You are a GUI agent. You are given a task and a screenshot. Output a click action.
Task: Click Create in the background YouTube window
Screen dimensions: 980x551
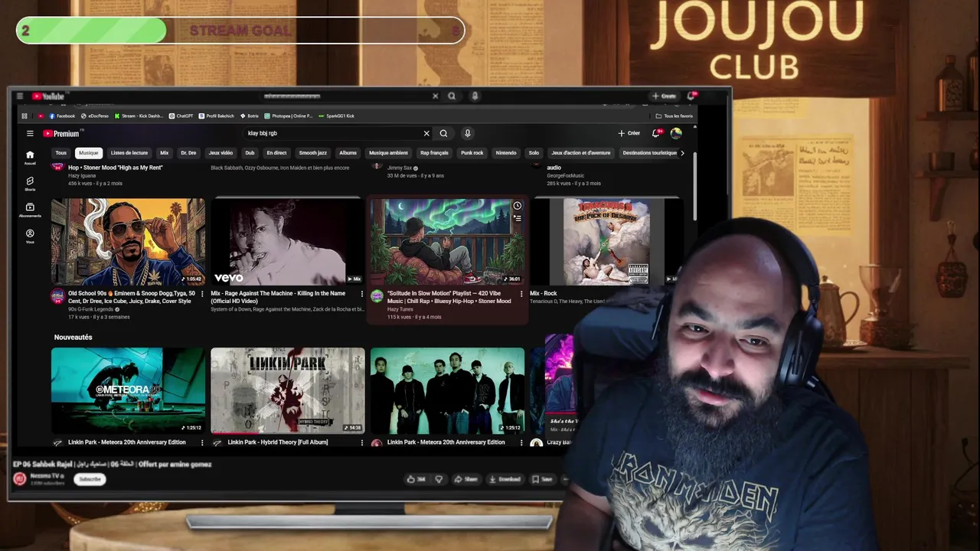tap(664, 96)
